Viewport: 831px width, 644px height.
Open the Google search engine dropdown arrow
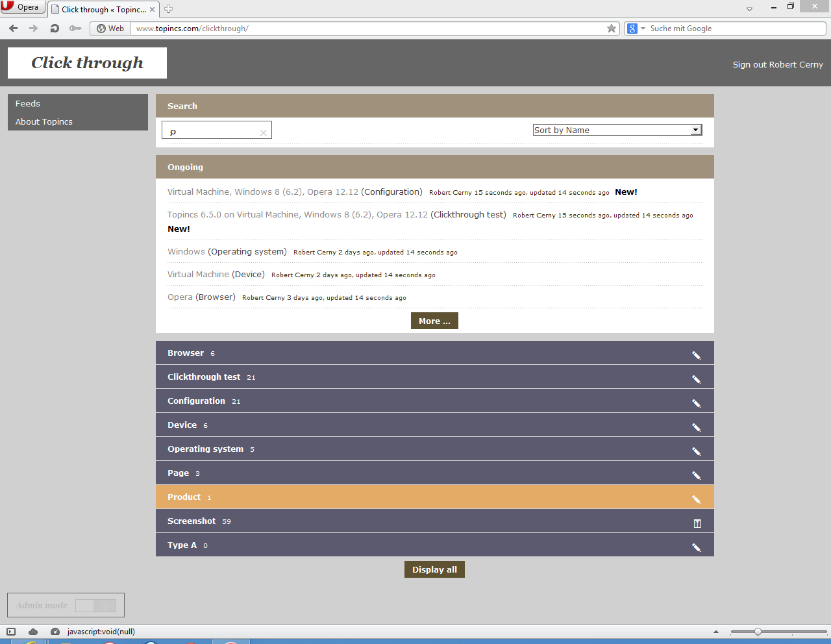click(643, 29)
